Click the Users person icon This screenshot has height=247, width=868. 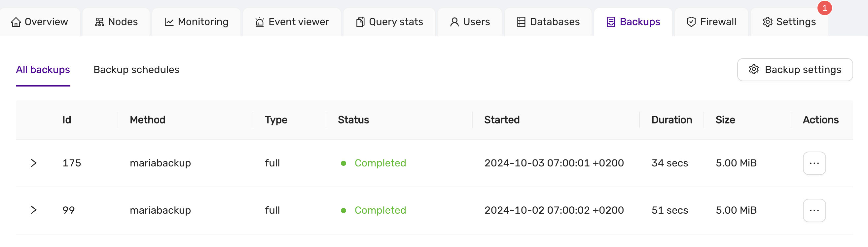(x=454, y=22)
